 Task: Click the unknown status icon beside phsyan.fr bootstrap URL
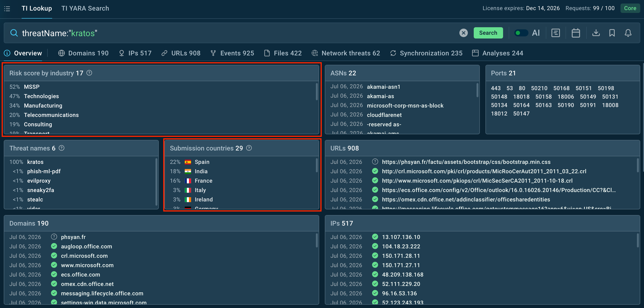click(375, 162)
